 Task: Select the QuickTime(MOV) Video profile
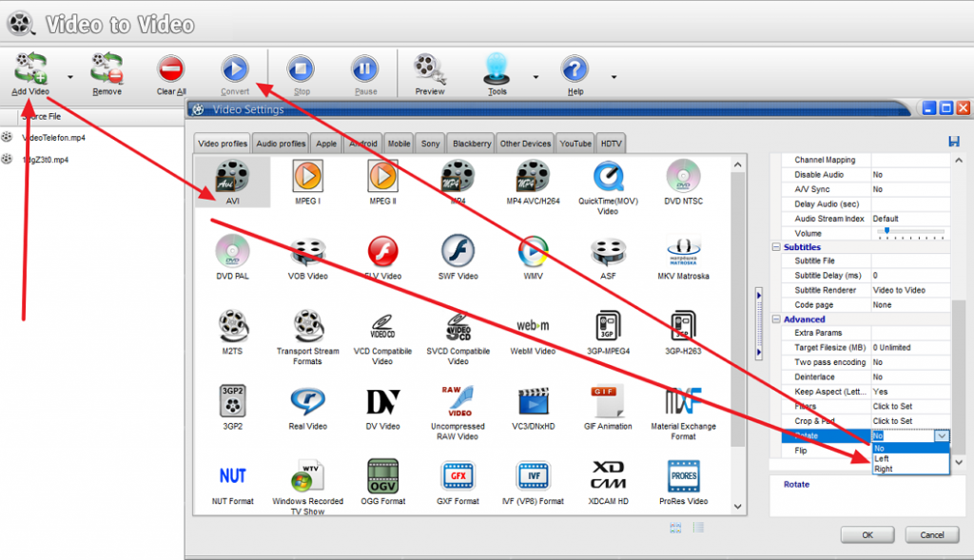tap(608, 187)
